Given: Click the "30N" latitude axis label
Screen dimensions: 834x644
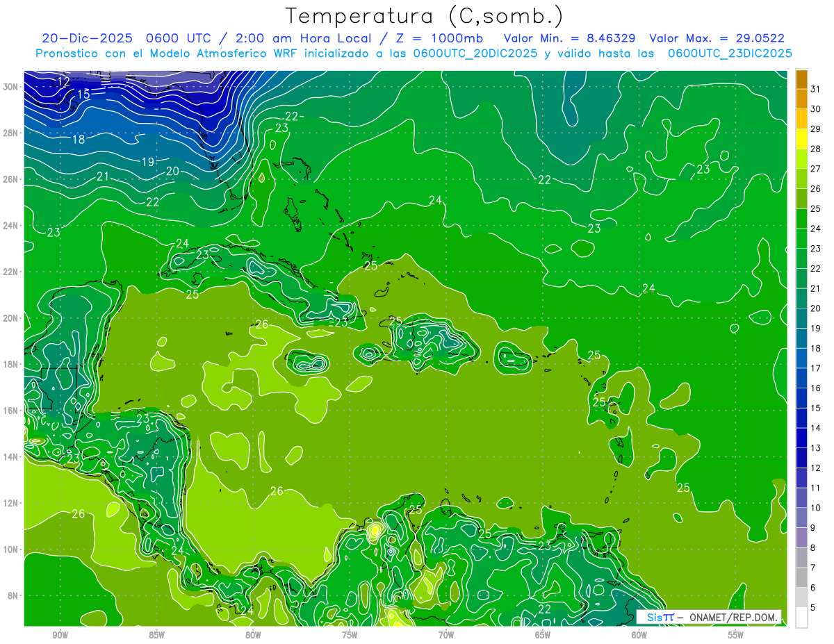Looking at the screenshot, I should coord(10,86).
